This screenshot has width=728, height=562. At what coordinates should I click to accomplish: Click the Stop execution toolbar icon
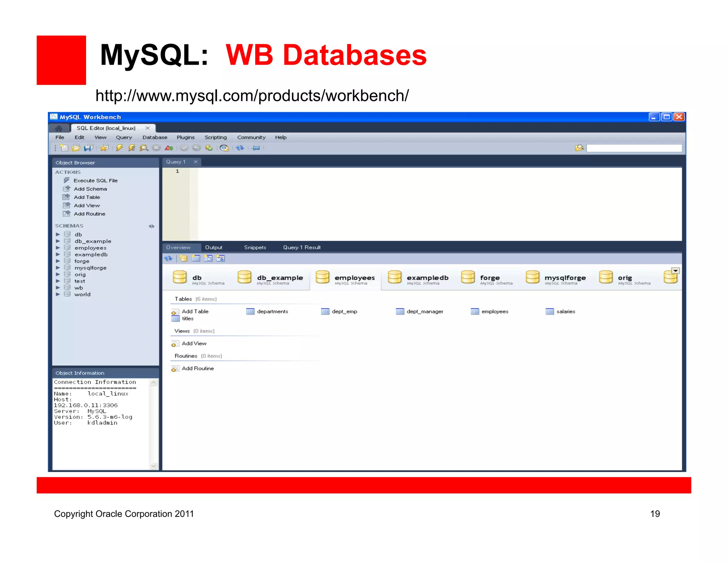click(156, 148)
